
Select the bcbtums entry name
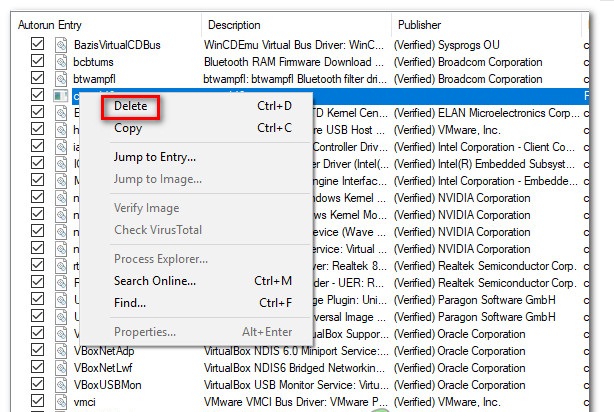click(x=93, y=62)
